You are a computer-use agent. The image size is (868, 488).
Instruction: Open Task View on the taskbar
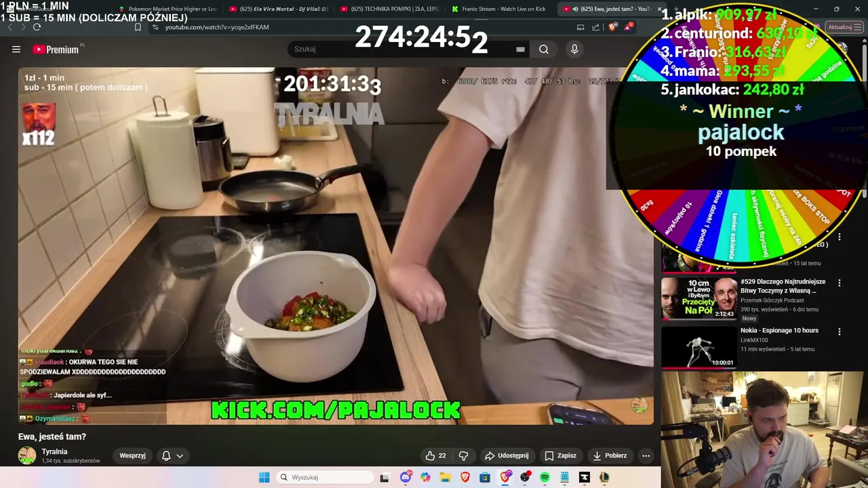click(384, 477)
